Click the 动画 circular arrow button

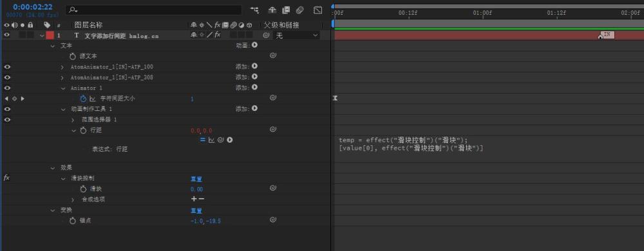coord(254,45)
